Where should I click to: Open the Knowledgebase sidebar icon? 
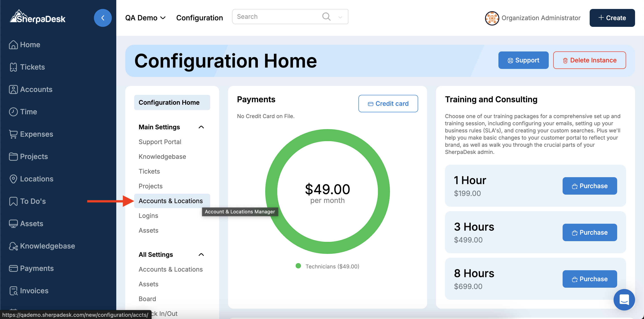[13, 246]
